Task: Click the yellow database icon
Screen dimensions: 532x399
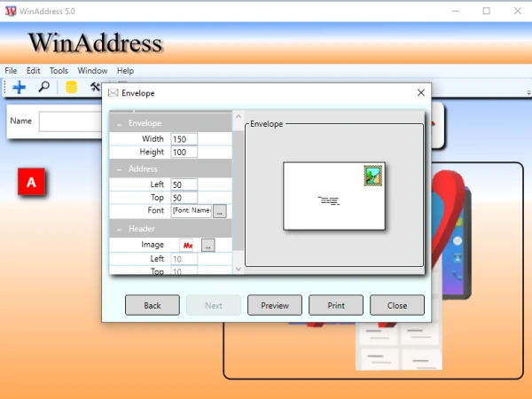Action: 71,87
